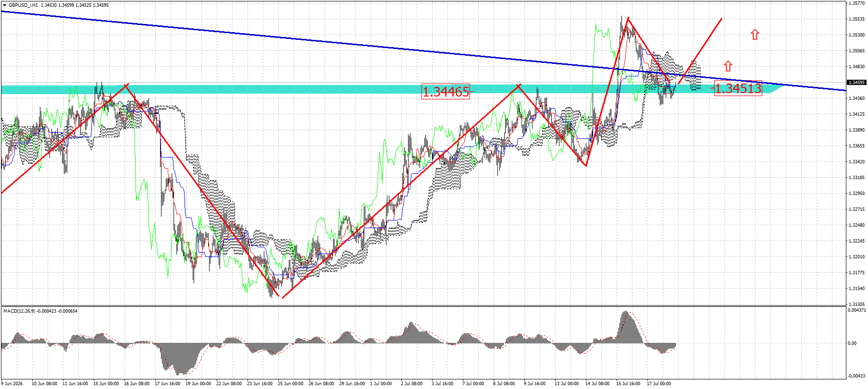Click the 15 Jun 00:00 time label
The width and height of the screenshot is (868, 389).
coord(106,384)
